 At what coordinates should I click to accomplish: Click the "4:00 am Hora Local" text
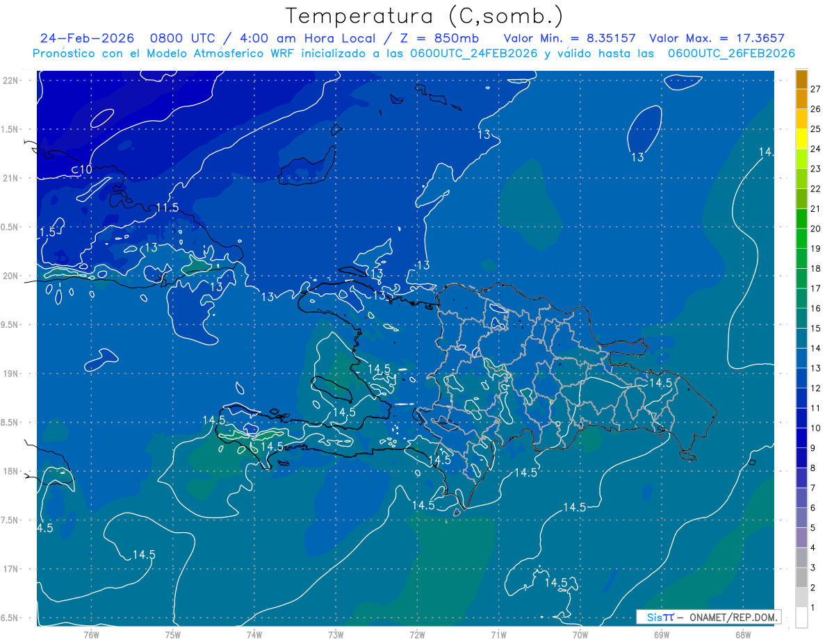click(309, 39)
